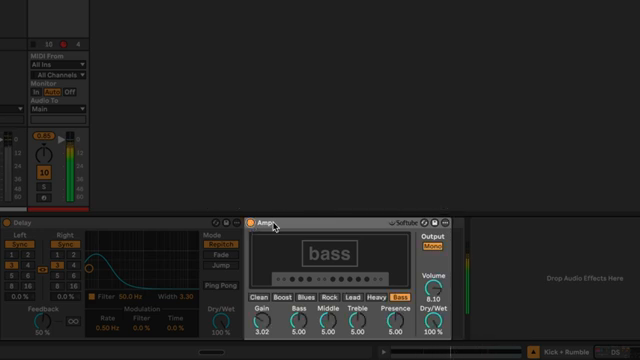
Task: Click the Amp Volume knob
Action: 433,288
